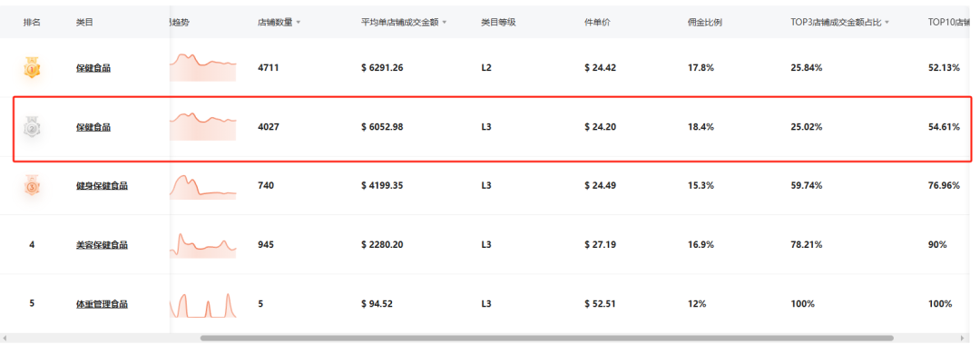The height and width of the screenshot is (344, 980).
Task: View trend chart in the 4711 stores row
Action: coord(203,67)
